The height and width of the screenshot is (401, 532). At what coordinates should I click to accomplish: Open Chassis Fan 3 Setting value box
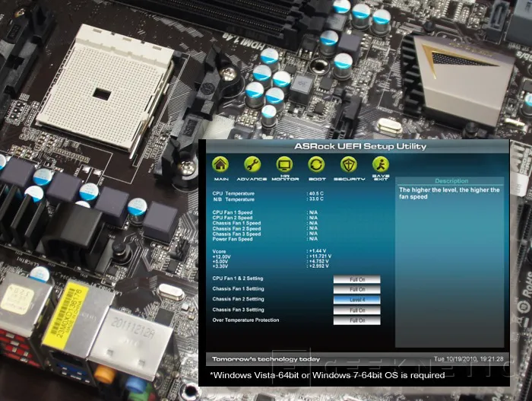[357, 310]
